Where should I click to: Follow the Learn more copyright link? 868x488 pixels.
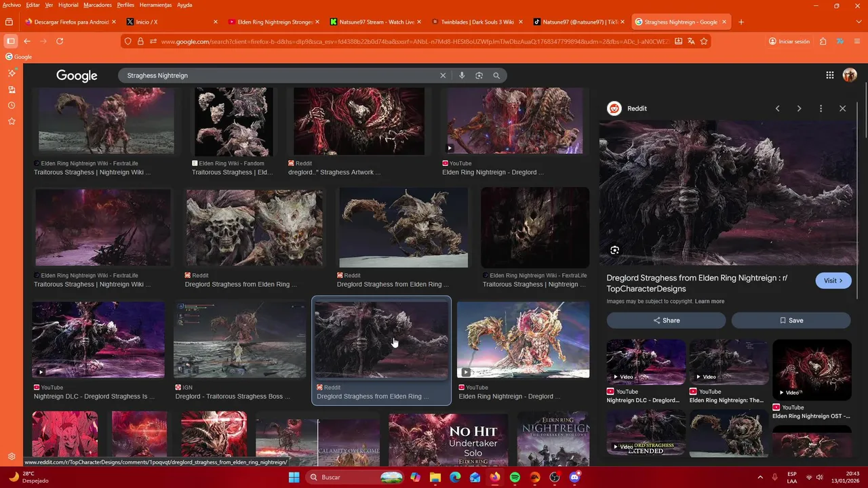point(709,301)
